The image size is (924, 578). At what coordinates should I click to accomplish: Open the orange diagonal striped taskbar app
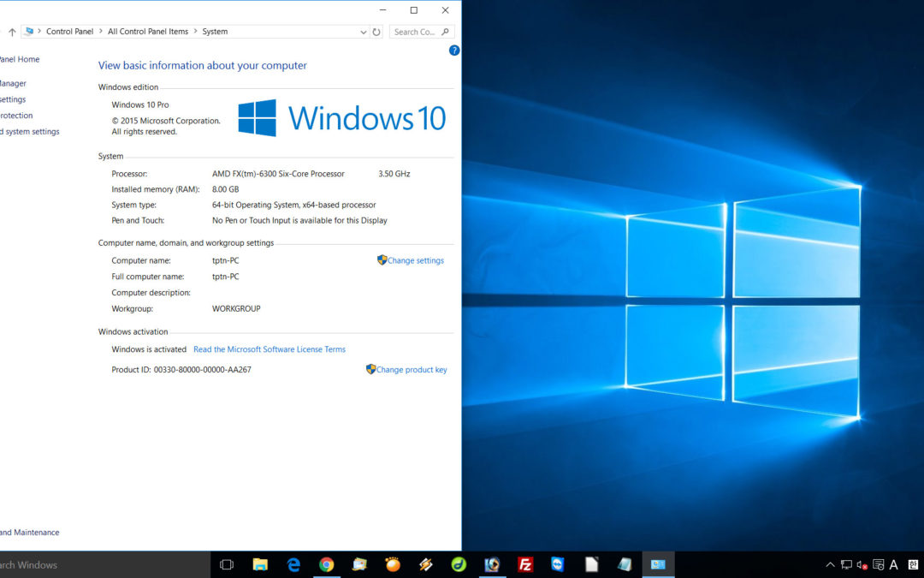pos(425,564)
